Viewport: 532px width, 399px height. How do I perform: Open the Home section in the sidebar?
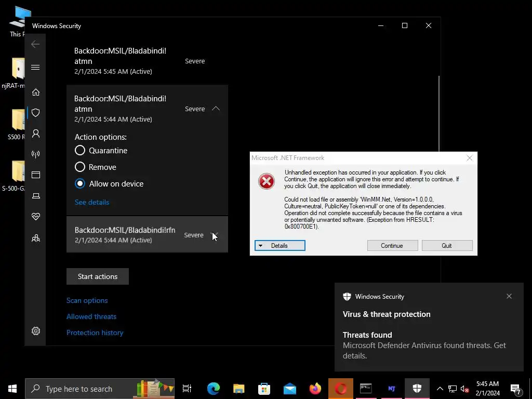pyautogui.click(x=36, y=92)
